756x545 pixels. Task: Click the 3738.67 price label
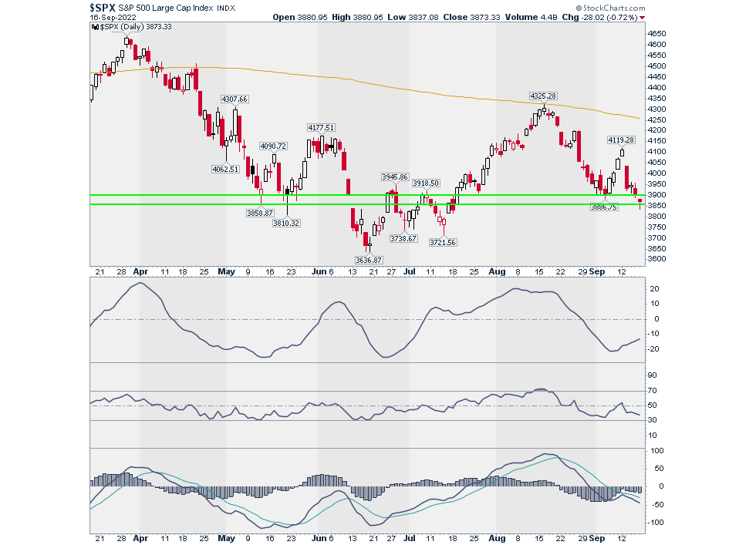(x=403, y=238)
